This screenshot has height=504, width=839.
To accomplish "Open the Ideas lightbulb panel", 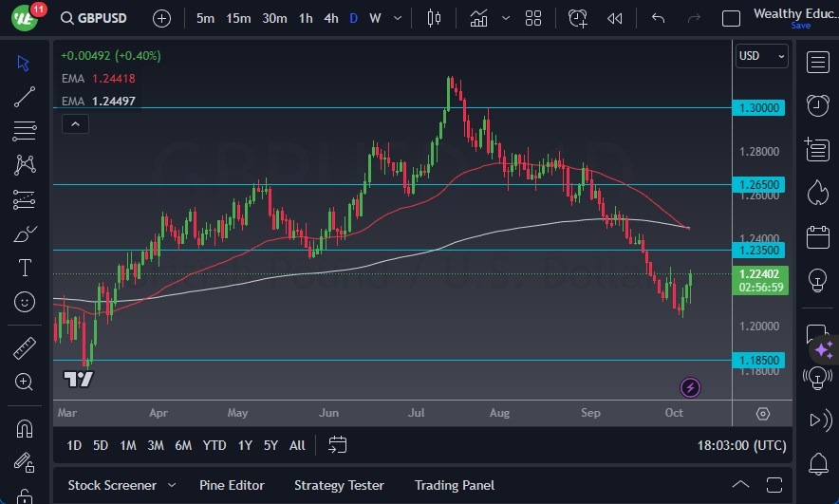I will (x=816, y=280).
